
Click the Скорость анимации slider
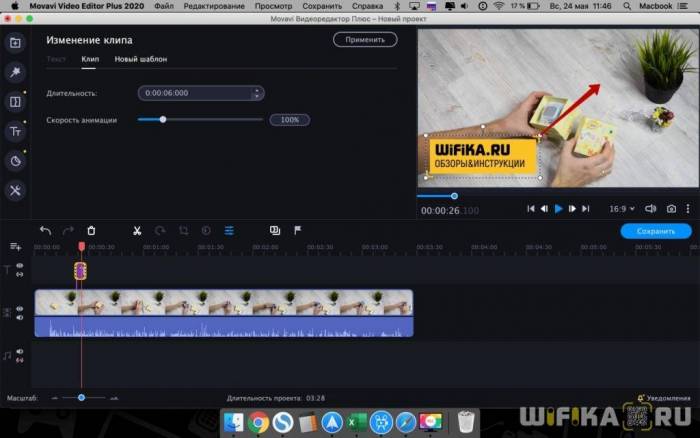click(200, 119)
